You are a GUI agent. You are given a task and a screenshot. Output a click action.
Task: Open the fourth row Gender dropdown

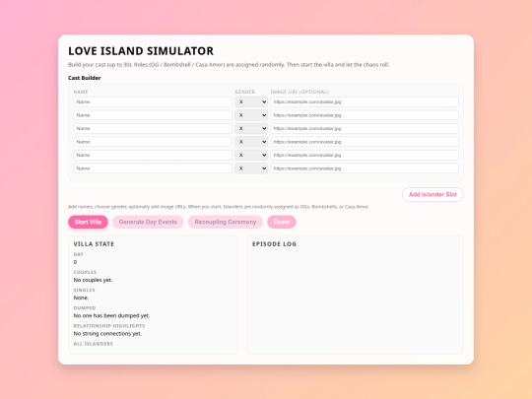[251, 142]
